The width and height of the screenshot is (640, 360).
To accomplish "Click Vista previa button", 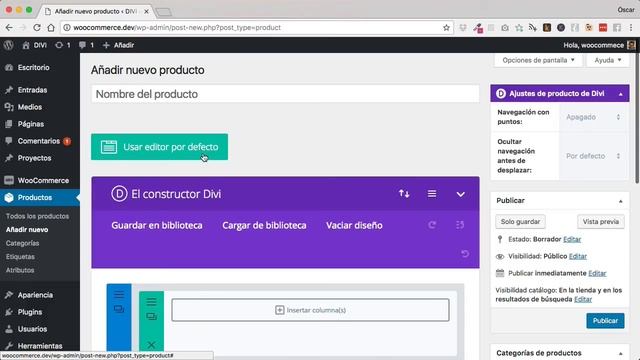I will [x=601, y=222].
